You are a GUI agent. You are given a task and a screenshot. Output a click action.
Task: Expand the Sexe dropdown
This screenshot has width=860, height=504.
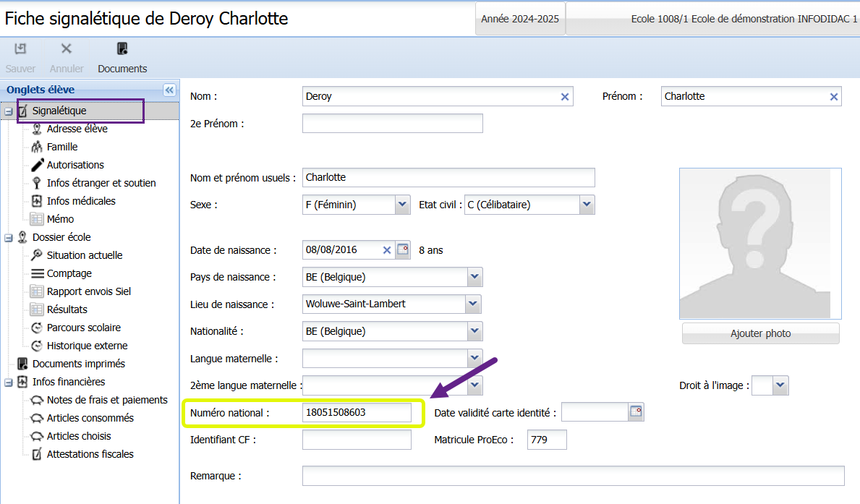pyautogui.click(x=403, y=205)
